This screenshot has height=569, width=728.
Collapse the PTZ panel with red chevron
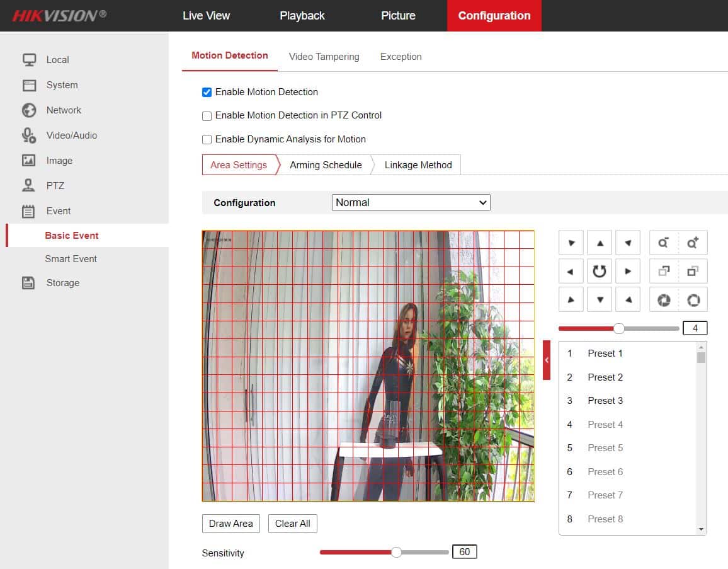(x=547, y=360)
